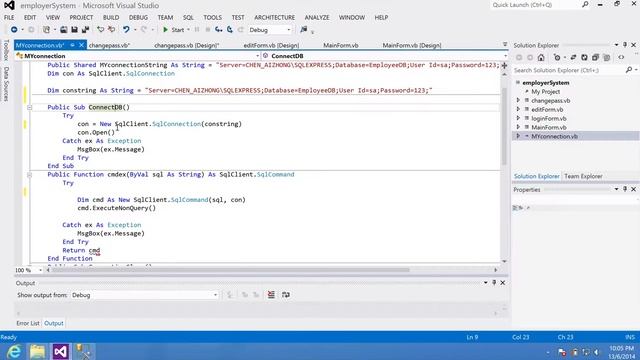Click the Save All toolbar icon
The width and height of the screenshot is (640, 360).
(85, 30)
